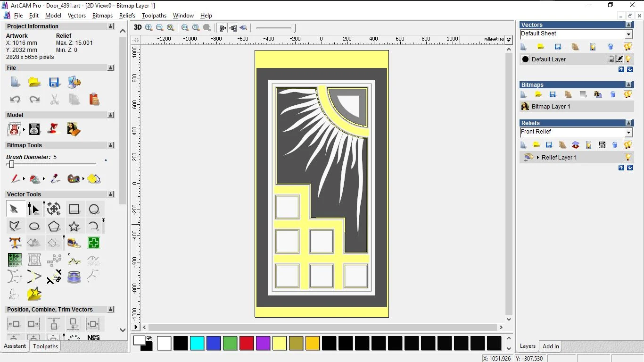This screenshot has width=644, height=362.
Task: Open the Front Relief dropdown
Action: [x=628, y=133]
